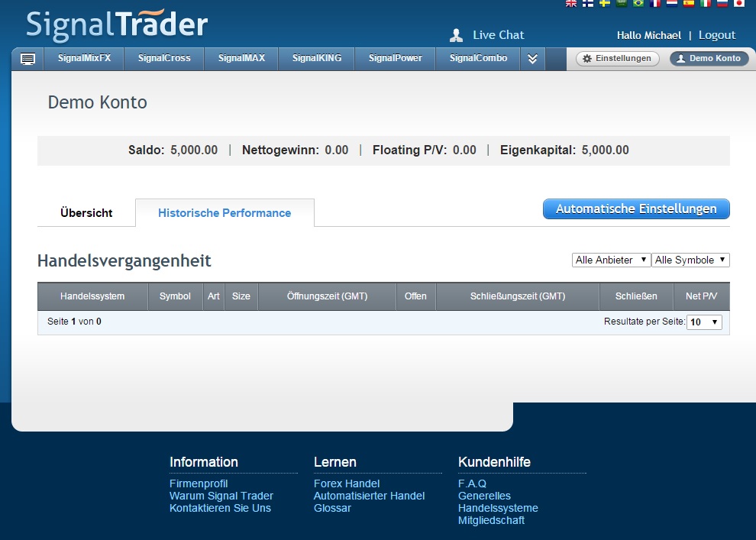
Task: Select the Spanish flag language icon
Action: click(x=689, y=3)
